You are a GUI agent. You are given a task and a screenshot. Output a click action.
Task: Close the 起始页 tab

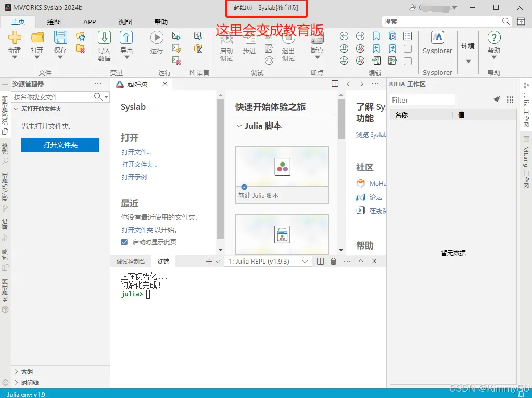(x=165, y=84)
